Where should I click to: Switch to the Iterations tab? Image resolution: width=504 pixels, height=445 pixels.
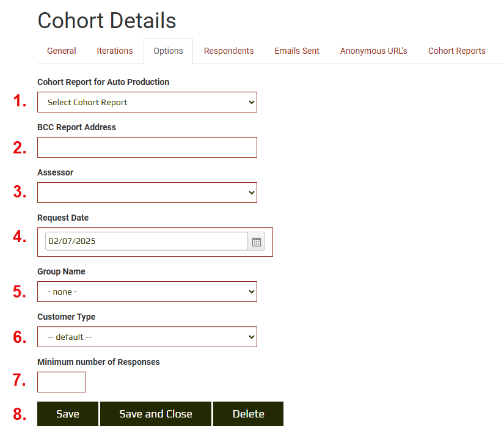pyautogui.click(x=115, y=51)
